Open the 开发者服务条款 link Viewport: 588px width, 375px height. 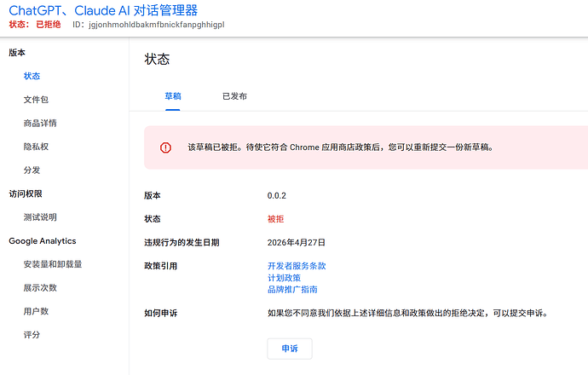pyautogui.click(x=297, y=266)
